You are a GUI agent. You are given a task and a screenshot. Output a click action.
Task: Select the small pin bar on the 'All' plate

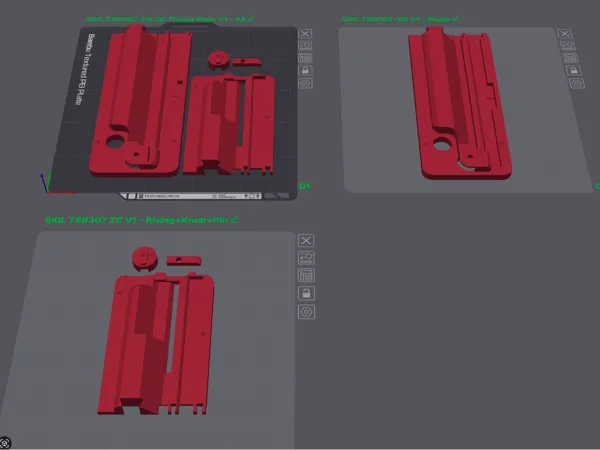pos(247,62)
